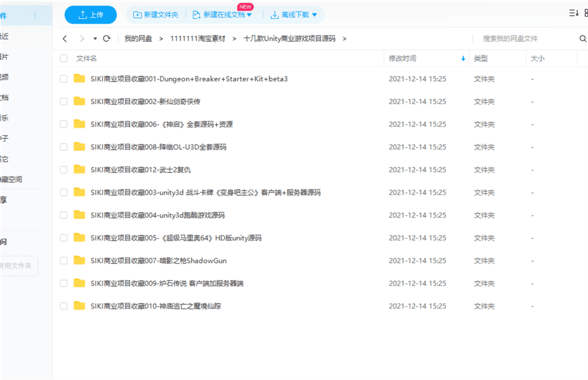Image resolution: width=588 pixels, height=380 pixels.
Task: Tick the checkbox for 006-《神启》全套源码+资源
Action: [64, 124]
